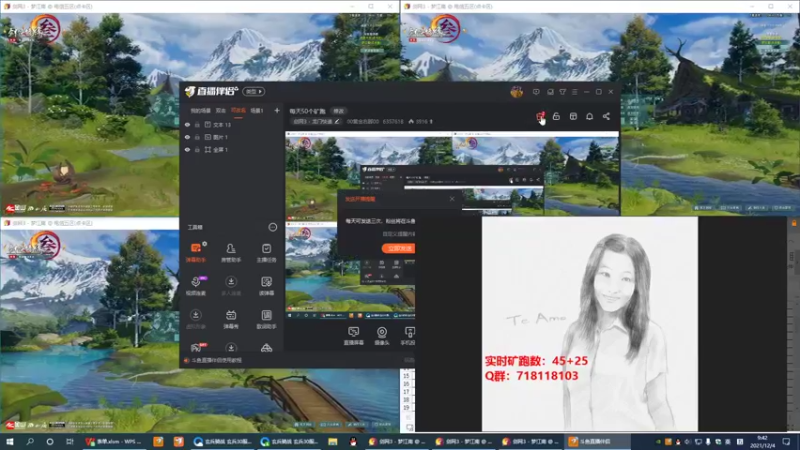
Task: Close the broadcast reminder popup
Action: (452, 198)
